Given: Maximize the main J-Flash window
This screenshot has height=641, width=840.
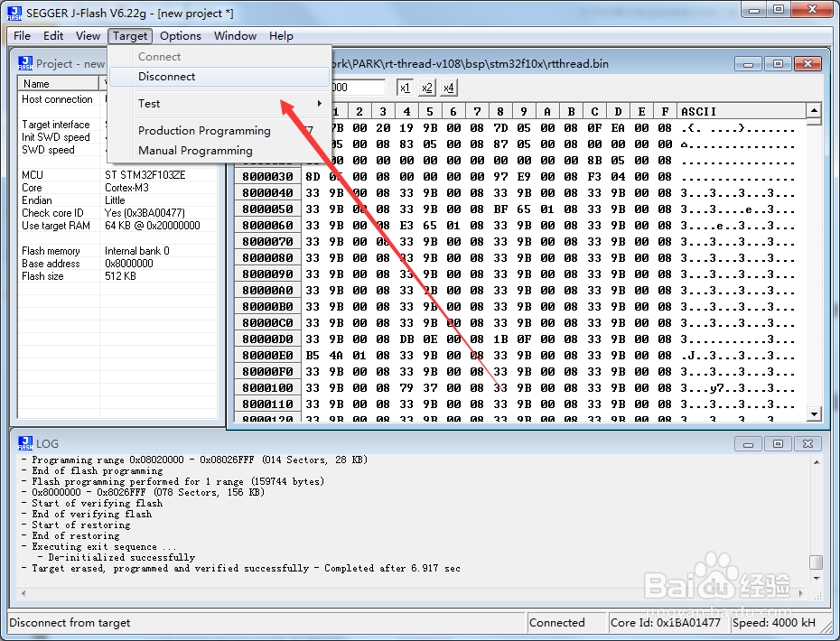Looking at the screenshot, I should (x=779, y=10).
